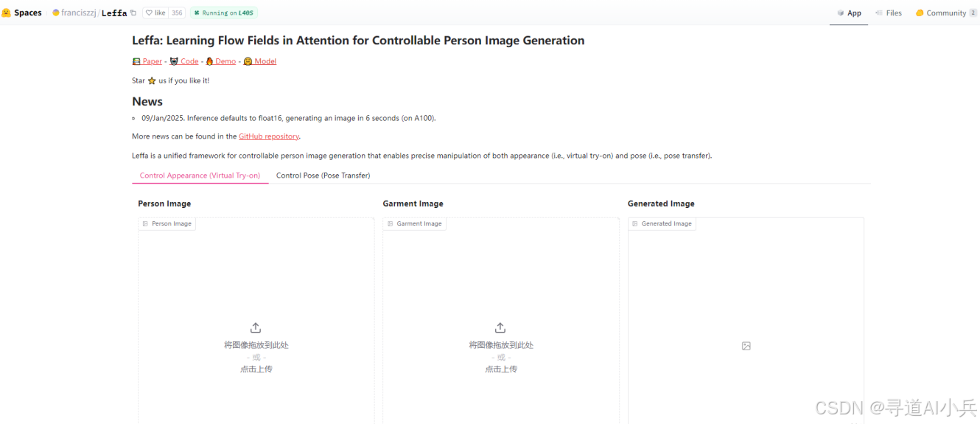The height and width of the screenshot is (424, 980).
Task: View the Running on L40S status badge
Action: pos(224,13)
